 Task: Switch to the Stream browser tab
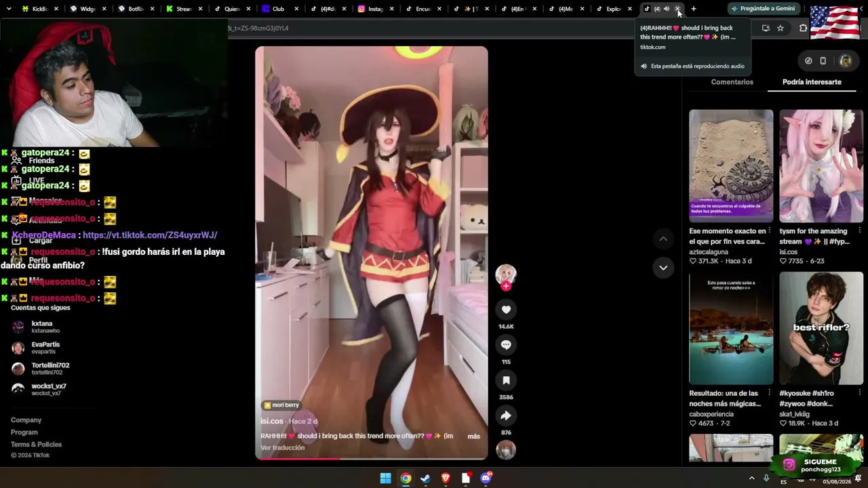[x=183, y=9]
